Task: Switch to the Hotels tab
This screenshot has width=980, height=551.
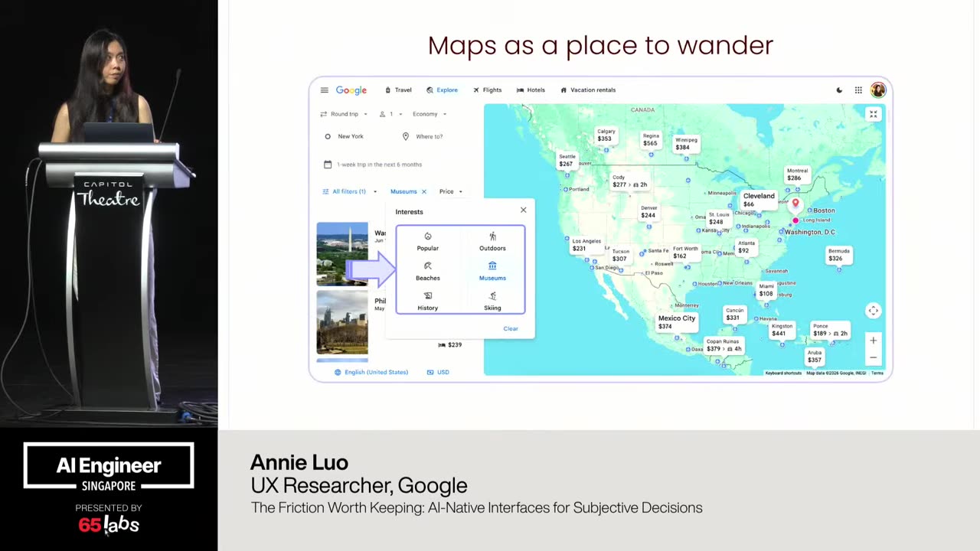Action: [531, 90]
